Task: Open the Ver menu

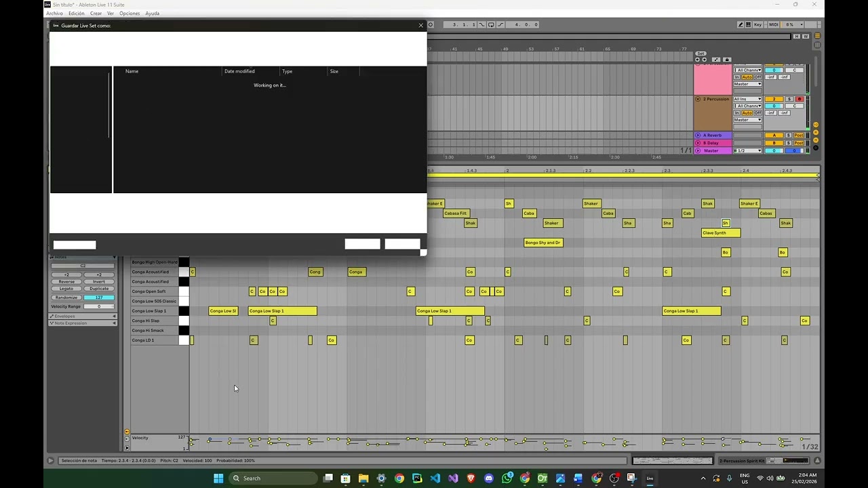Action: point(111,13)
